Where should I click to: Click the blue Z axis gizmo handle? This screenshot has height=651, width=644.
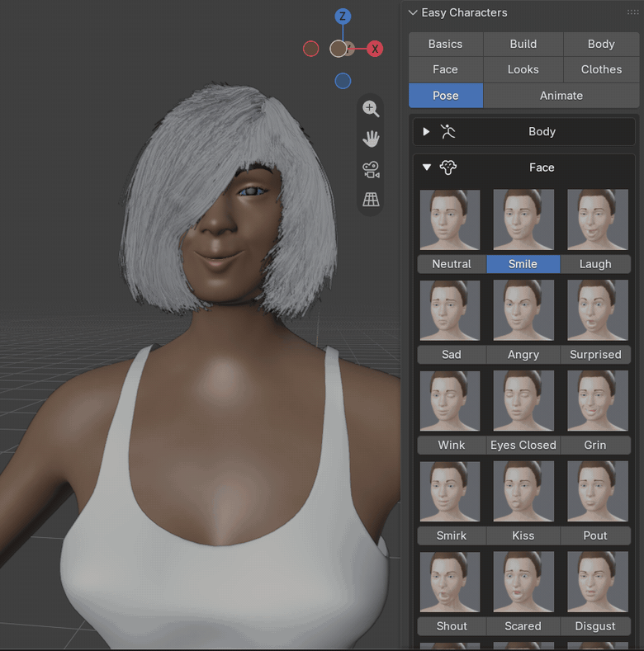point(343,17)
